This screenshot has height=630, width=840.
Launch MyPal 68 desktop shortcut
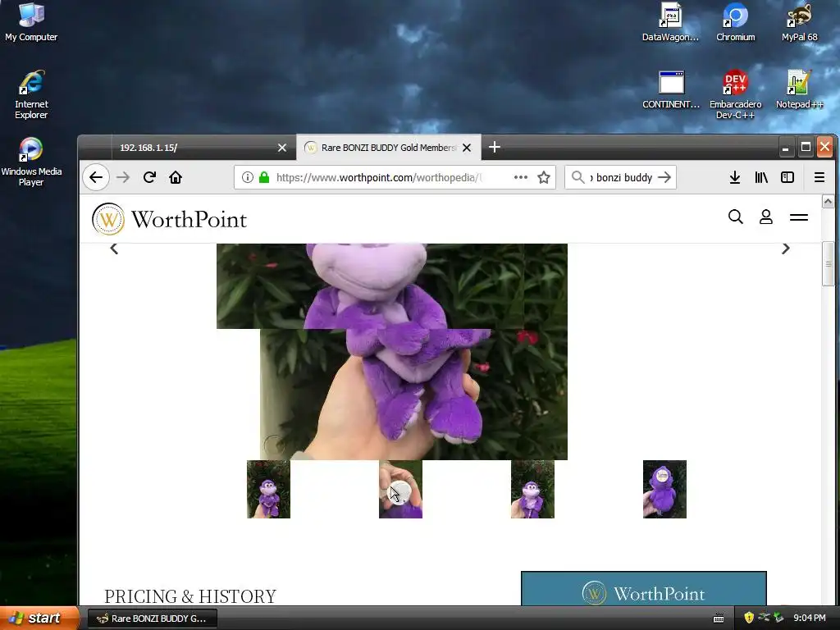799,22
